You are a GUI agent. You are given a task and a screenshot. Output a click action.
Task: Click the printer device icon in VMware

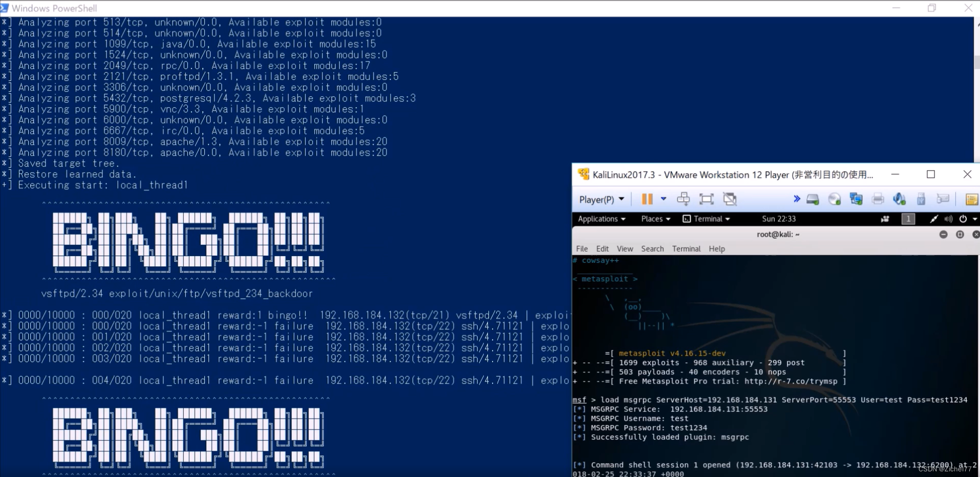point(878,199)
